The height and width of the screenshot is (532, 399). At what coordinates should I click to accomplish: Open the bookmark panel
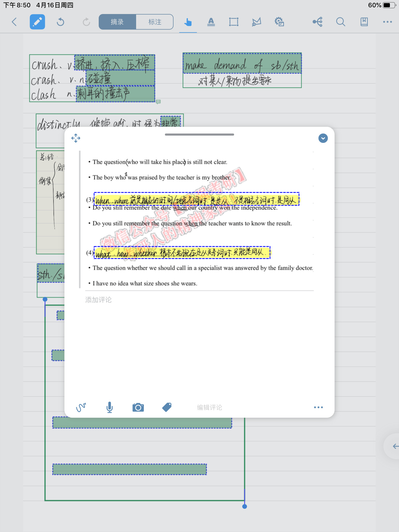pos(364,22)
